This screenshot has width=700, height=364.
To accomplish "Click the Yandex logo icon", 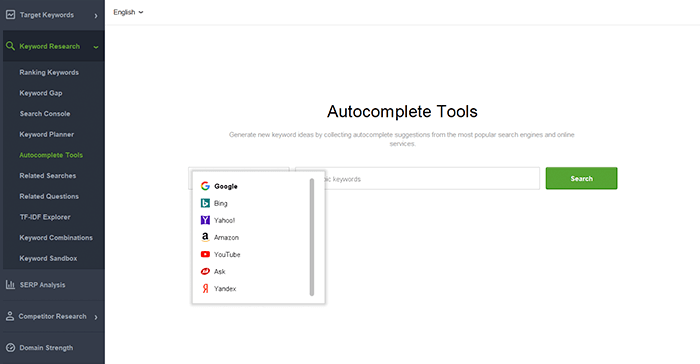I will (x=205, y=289).
